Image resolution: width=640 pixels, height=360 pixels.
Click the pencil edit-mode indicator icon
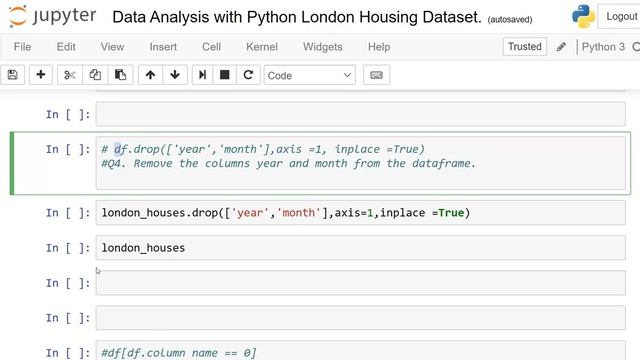[x=561, y=47]
